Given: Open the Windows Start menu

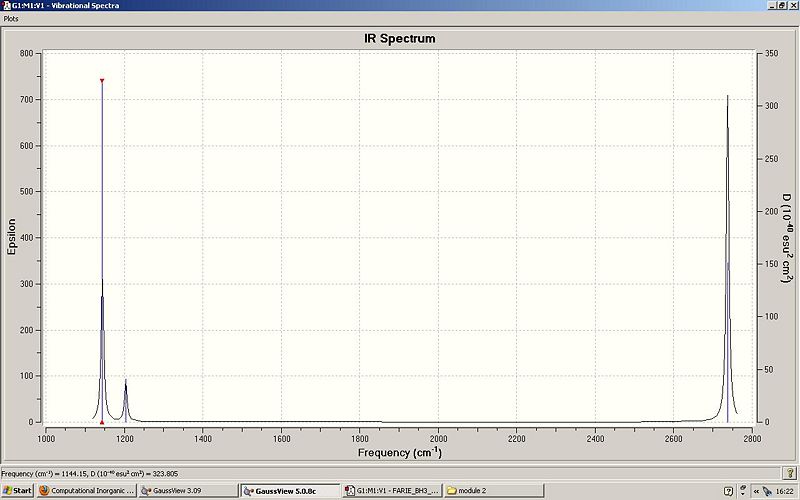Looking at the screenshot, I should pos(17,491).
